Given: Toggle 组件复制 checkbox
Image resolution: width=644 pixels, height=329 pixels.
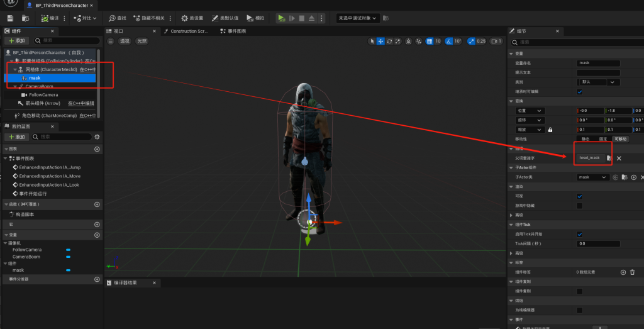Looking at the screenshot, I should pyautogui.click(x=579, y=291).
